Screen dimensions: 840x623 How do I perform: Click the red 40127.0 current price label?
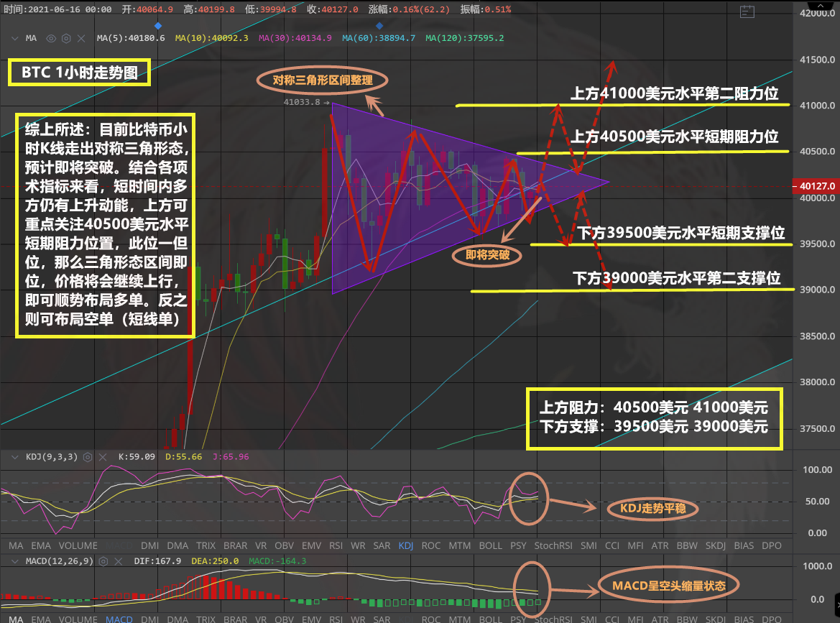pyautogui.click(x=816, y=186)
